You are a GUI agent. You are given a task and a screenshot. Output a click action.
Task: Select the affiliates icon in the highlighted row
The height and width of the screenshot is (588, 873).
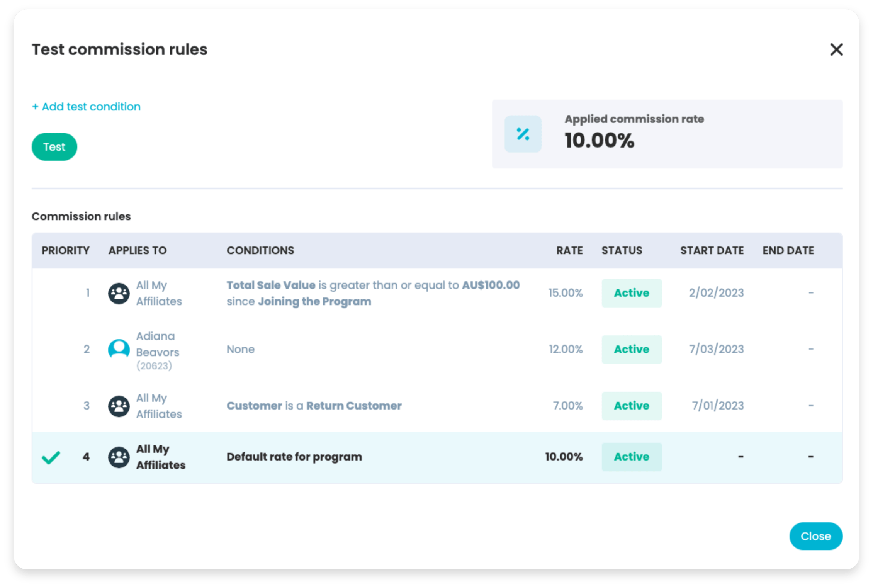coord(119,457)
